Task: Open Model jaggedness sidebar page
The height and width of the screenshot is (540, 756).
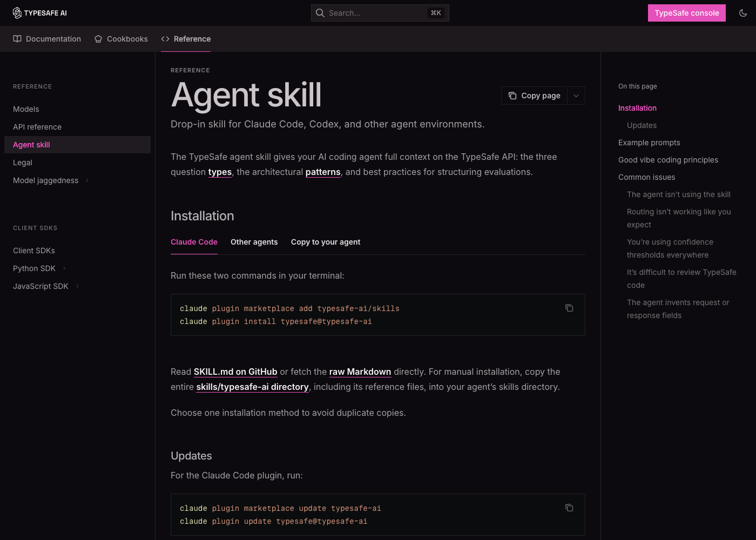Action: 45,180
